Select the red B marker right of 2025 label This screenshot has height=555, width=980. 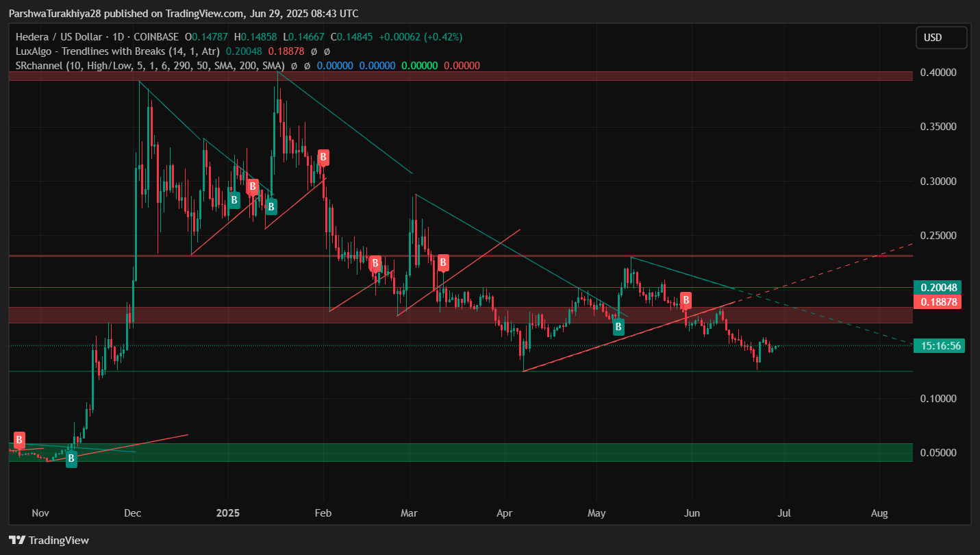click(x=252, y=186)
